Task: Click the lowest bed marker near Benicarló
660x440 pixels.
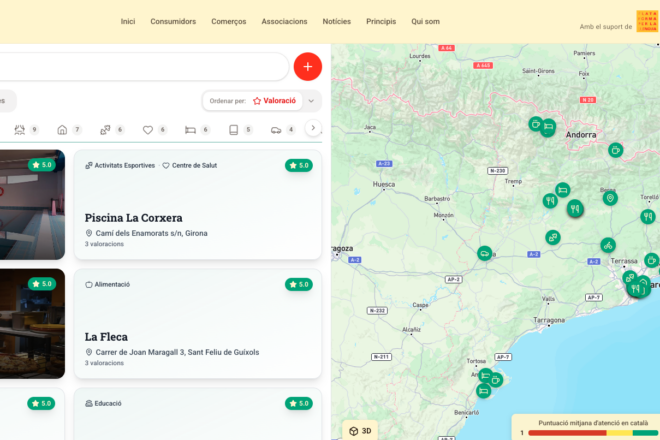Action: (x=484, y=391)
